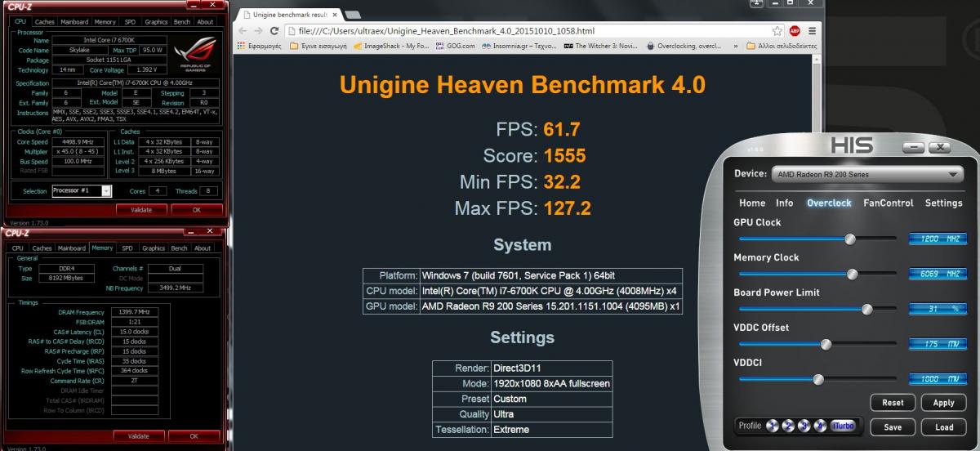Open the other bookmarks folder
980x451 pixels.
click(782, 47)
